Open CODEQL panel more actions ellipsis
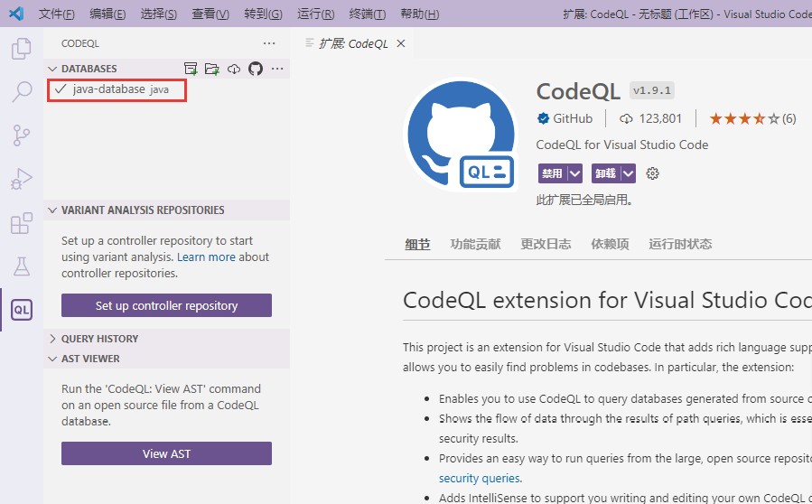812x504 pixels. click(269, 43)
